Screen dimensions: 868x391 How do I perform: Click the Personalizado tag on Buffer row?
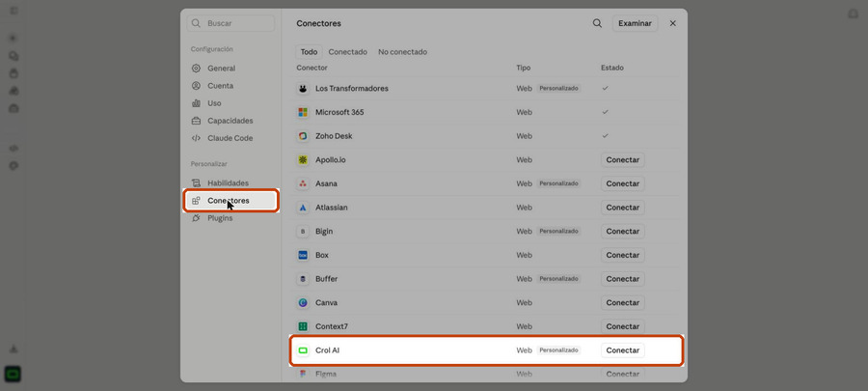(x=558, y=279)
